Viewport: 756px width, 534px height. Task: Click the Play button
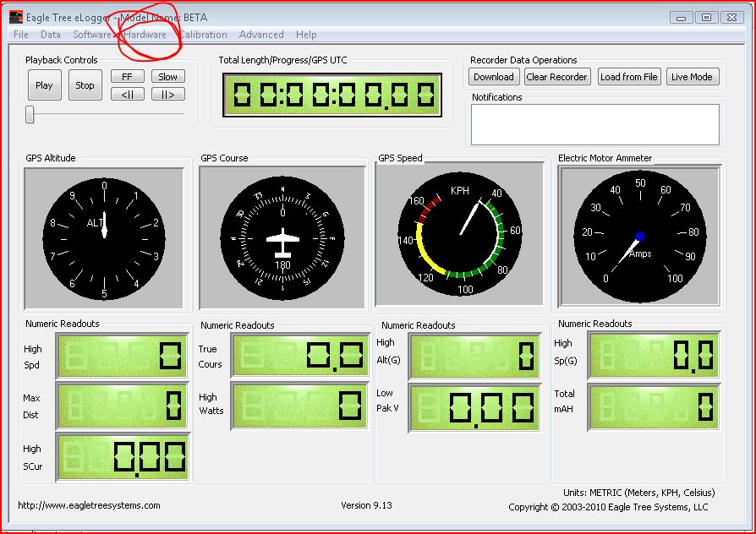click(44, 85)
